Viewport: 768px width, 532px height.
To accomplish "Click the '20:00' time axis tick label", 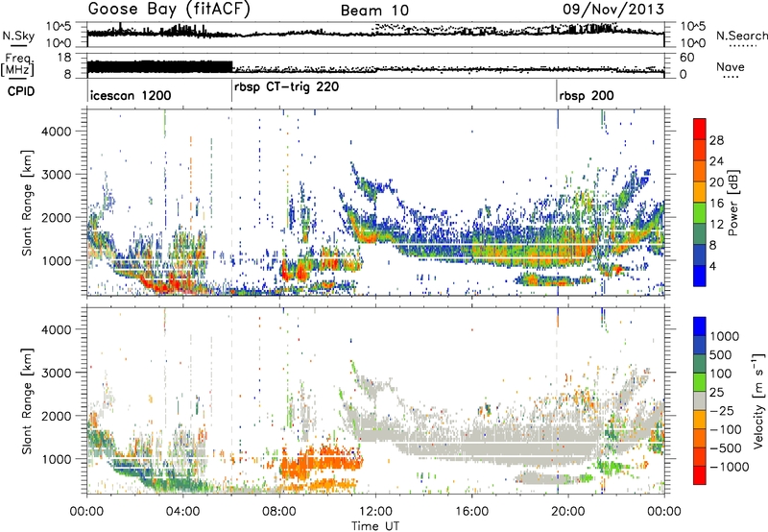I will 568,512.
